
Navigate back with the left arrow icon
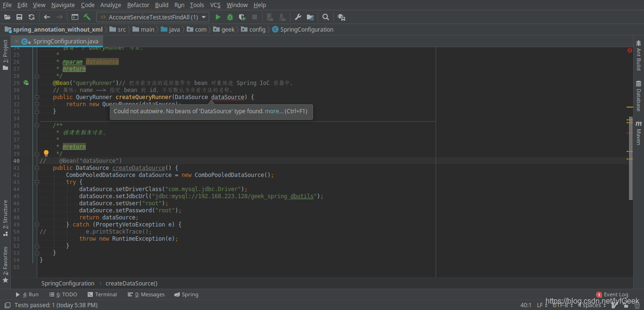click(x=47, y=17)
